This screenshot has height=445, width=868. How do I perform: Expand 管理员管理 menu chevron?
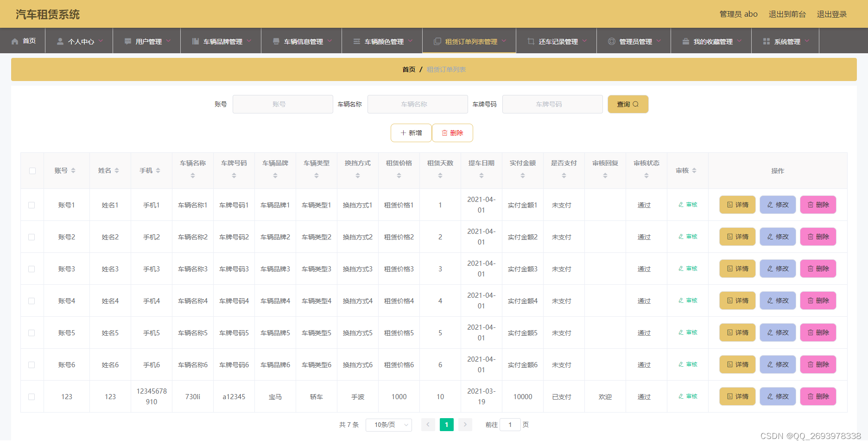(659, 41)
